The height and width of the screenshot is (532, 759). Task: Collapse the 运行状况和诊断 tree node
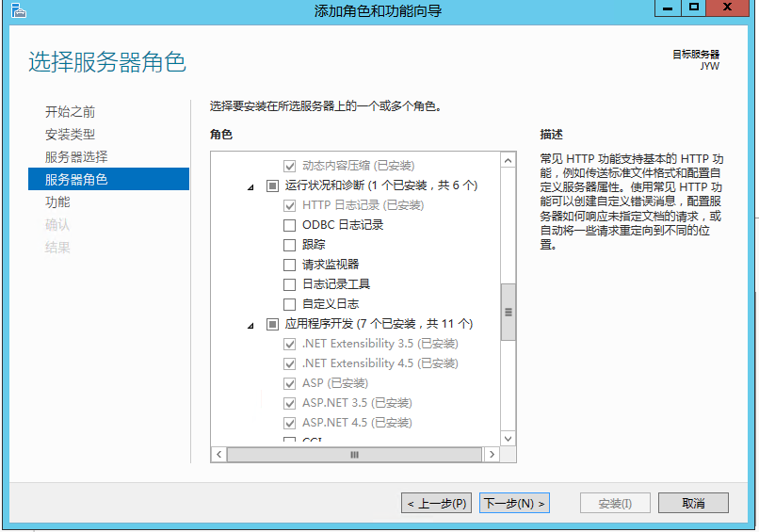point(250,186)
